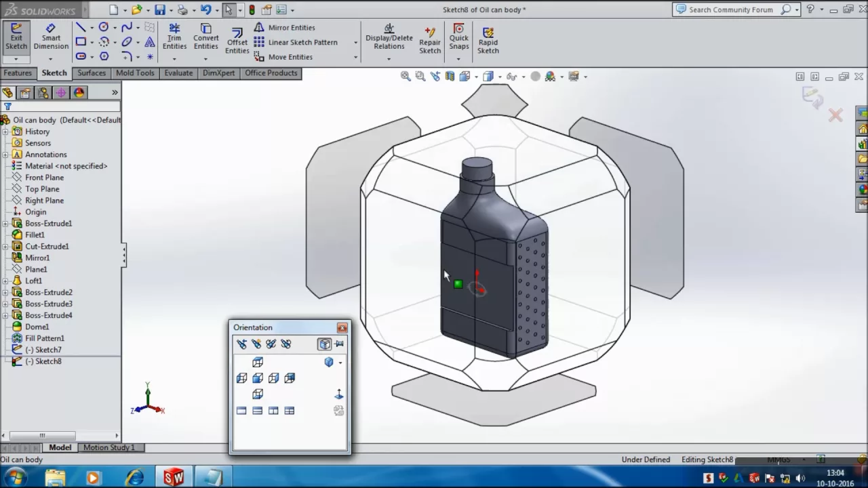
Task: Select the Line sketch tool
Action: 81,27
